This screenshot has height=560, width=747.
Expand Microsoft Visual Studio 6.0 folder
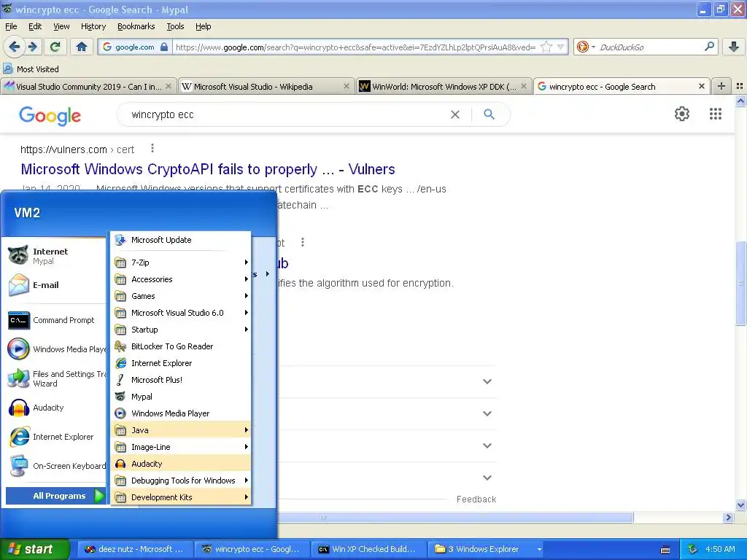[x=181, y=313]
